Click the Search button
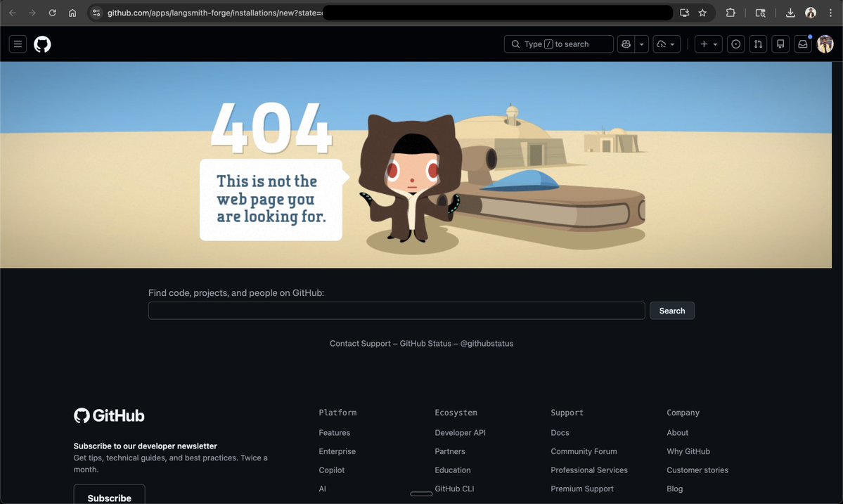Viewport: 843px width, 504px height. click(672, 311)
